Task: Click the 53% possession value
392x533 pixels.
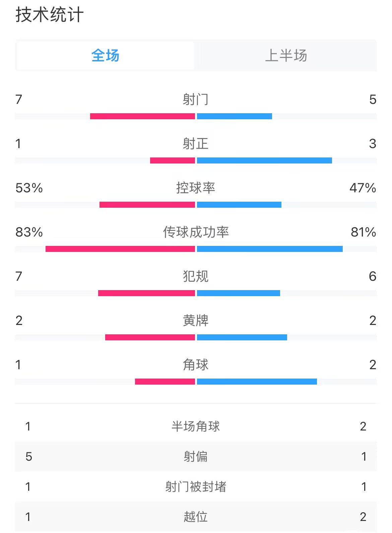Action: point(29,188)
